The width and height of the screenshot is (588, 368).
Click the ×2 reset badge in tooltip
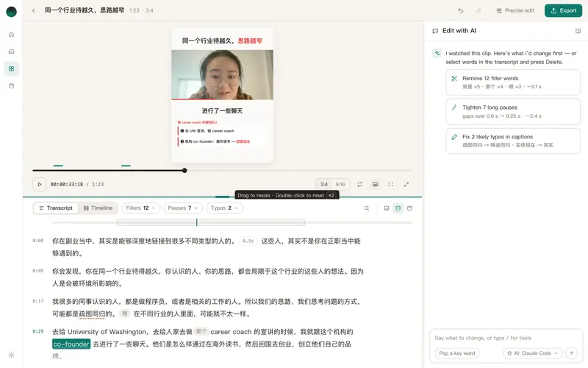pos(331,195)
